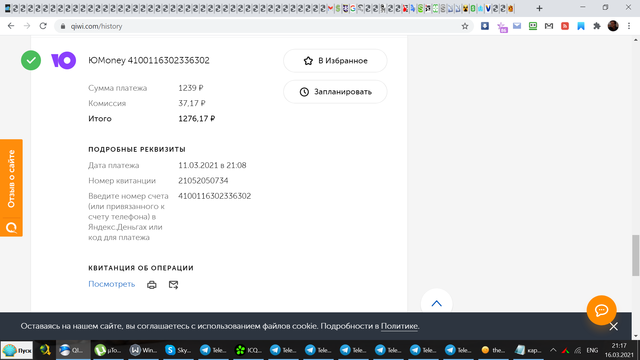Open the Политике cookie policy link
Viewport: 640px width, 360px height.
coord(399,326)
